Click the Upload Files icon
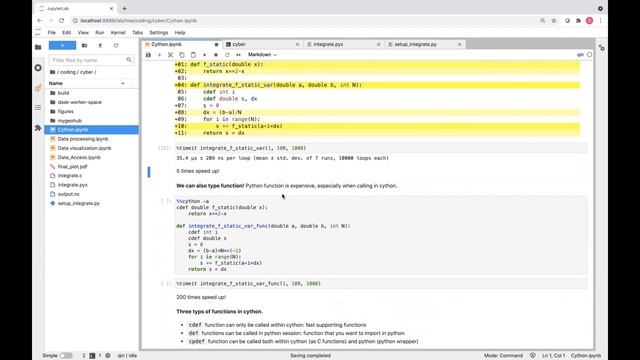Image resolution: width=640 pixels, height=360 pixels. pyautogui.click(x=100, y=45)
